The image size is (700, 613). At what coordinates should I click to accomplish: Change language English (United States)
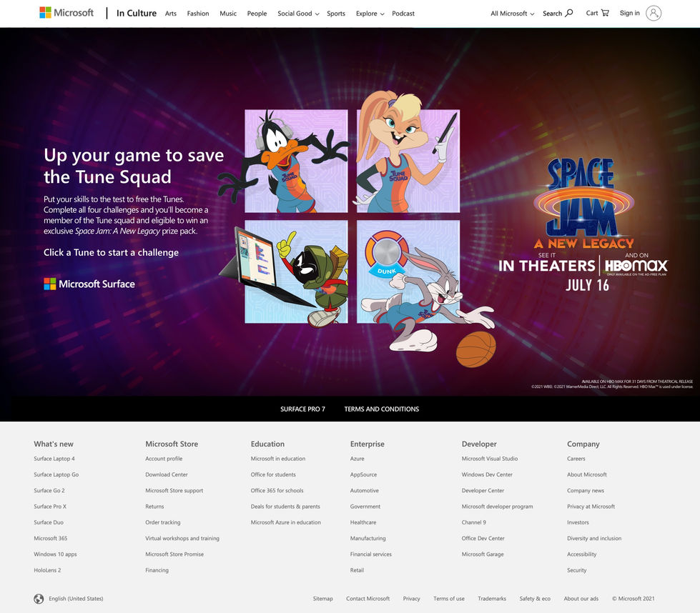(76, 599)
